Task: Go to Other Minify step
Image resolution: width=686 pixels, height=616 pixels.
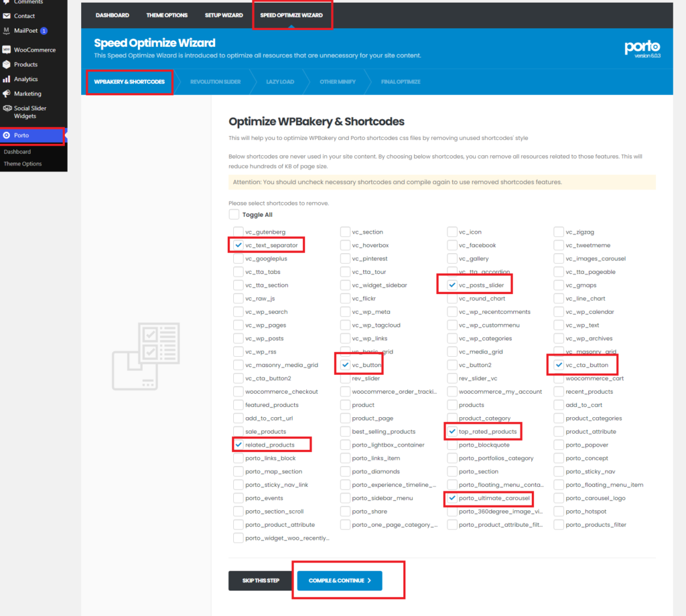Action: click(x=338, y=82)
